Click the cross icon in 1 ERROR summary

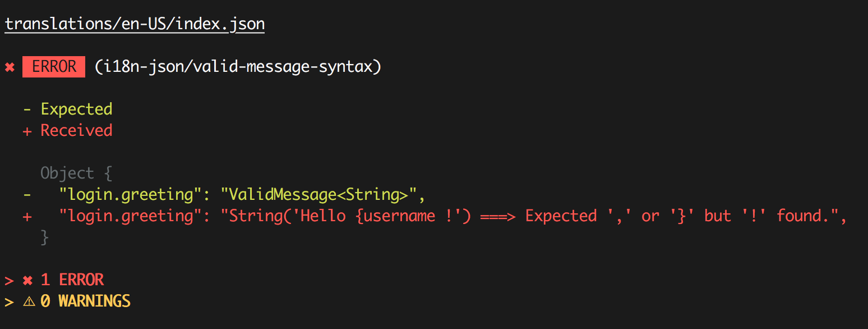[x=27, y=280]
